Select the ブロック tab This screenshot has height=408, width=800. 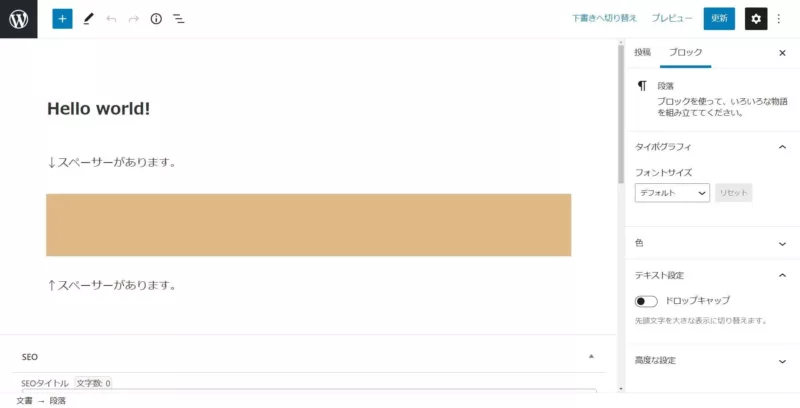685,53
